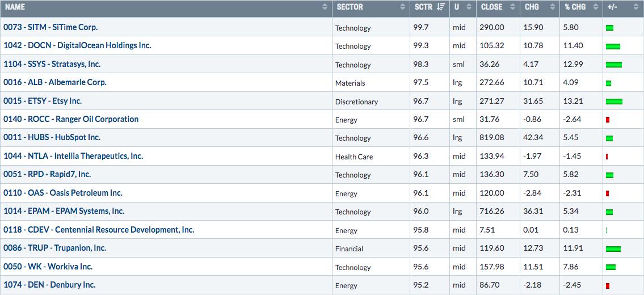
Task: Click the sort arrows in NAME column
Action: tap(325, 7)
